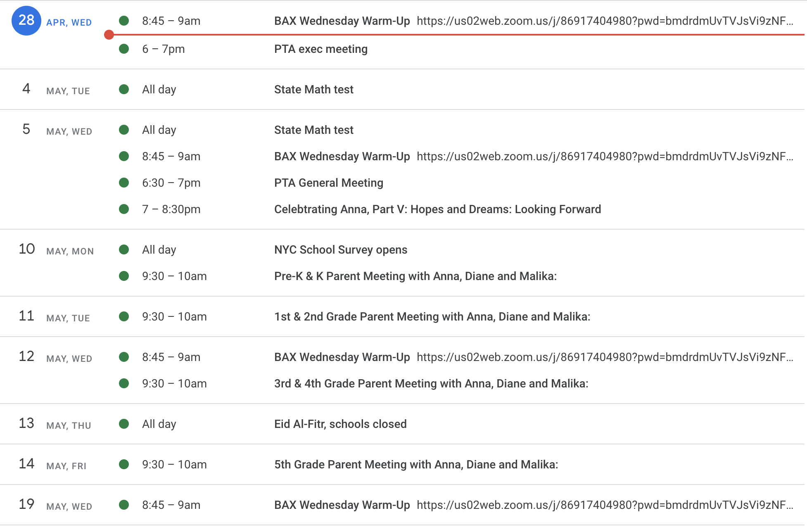Click green dot for 1st & 2nd Grade Meeting

pos(124,317)
